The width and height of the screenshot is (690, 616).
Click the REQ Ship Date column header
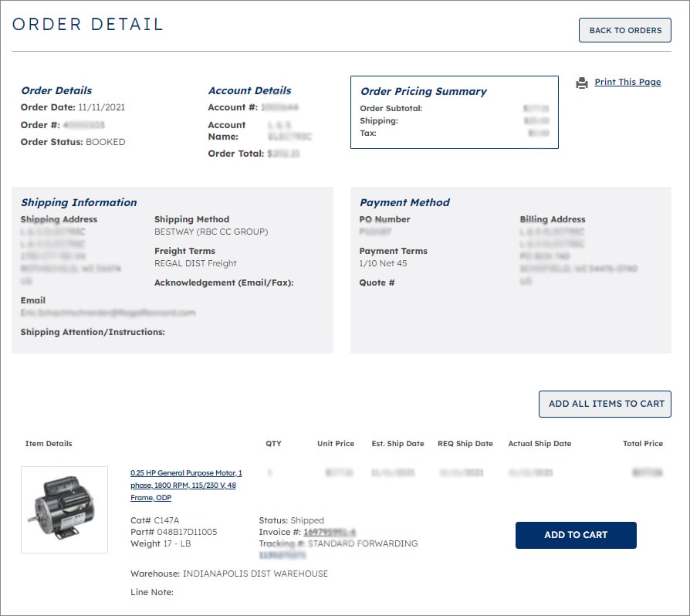tap(465, 444)
